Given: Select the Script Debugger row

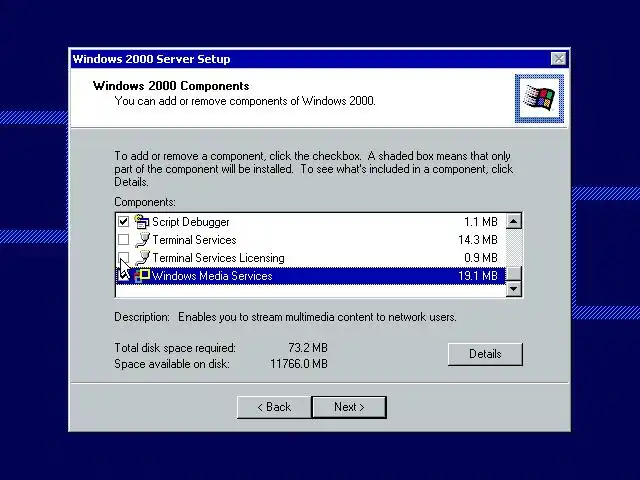Looking at the screenshot, I should pos(311,222).
